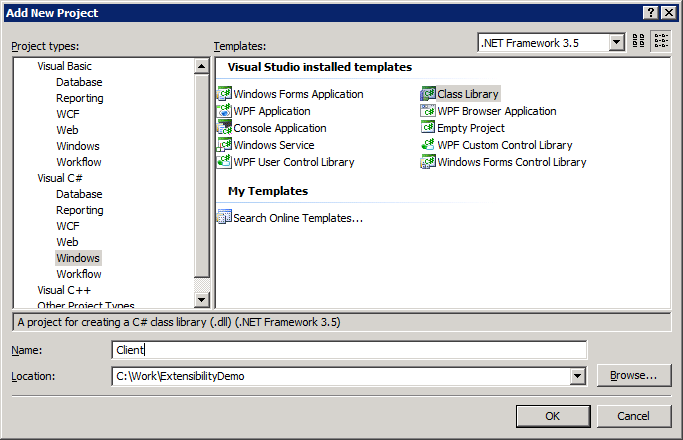Choose Class Library template label
Screen dimensions: 683x440
[468, 94]
